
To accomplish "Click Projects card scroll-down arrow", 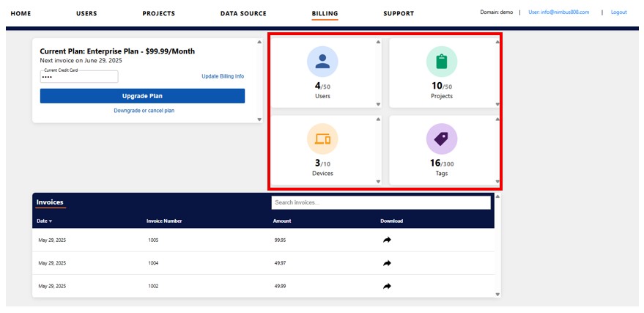I will click(497, 104).
